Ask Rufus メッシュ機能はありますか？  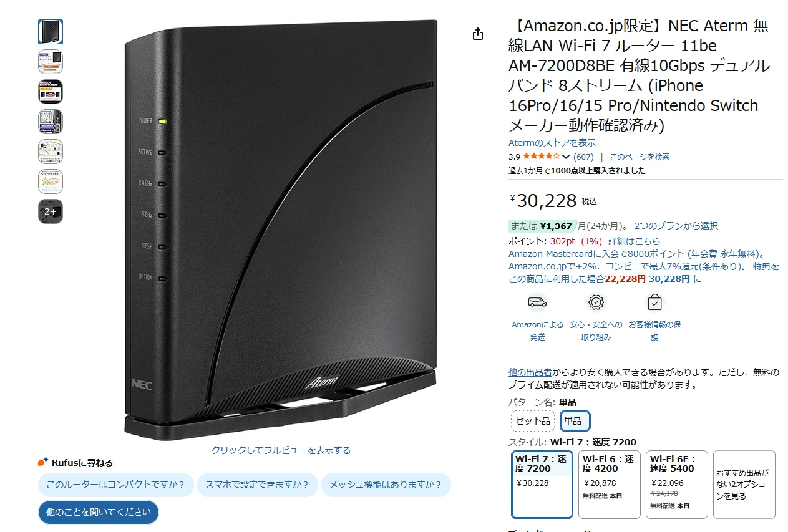tap(386, 485)
